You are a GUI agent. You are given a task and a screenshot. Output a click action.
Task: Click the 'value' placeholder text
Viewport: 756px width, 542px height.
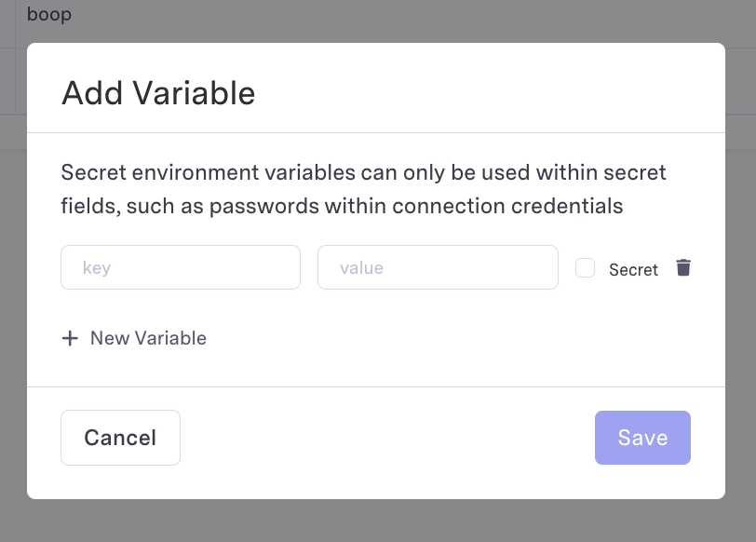pyautogui.click(x=361, y=268)
